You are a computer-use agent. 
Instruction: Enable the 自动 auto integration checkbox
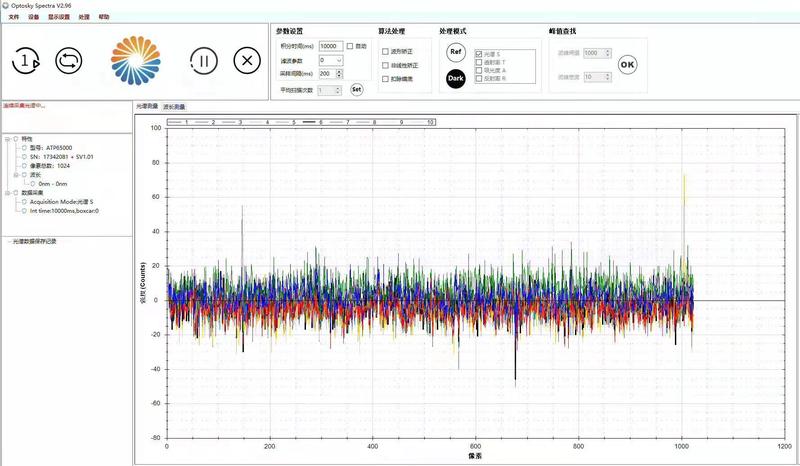tap(350, 46)
